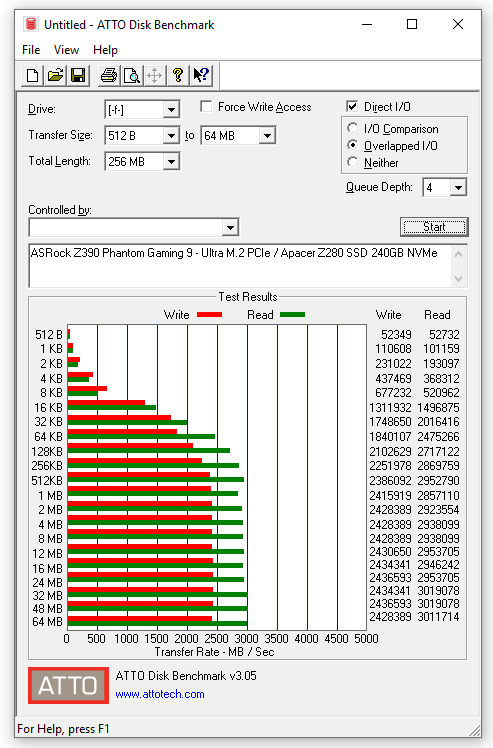Click the Write value 52349
This screenshot has width=493, height=748.
[396, 334]
